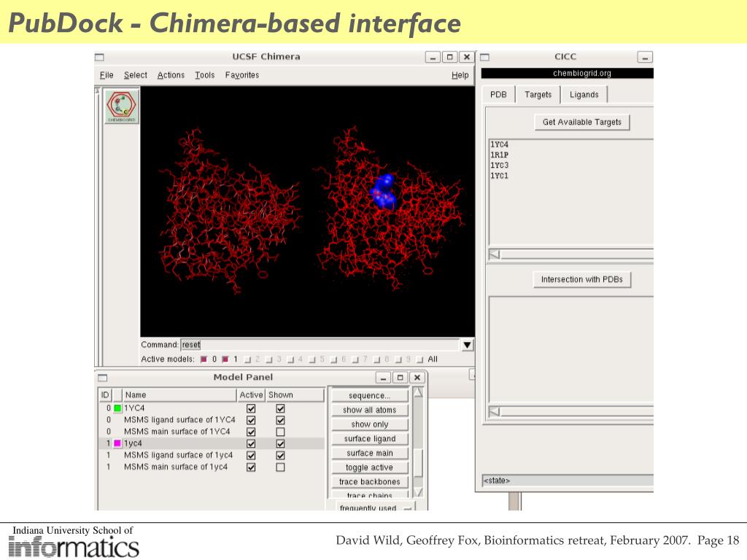Click the sequence... button
This screenshot has height=560, width=747.
370,396
